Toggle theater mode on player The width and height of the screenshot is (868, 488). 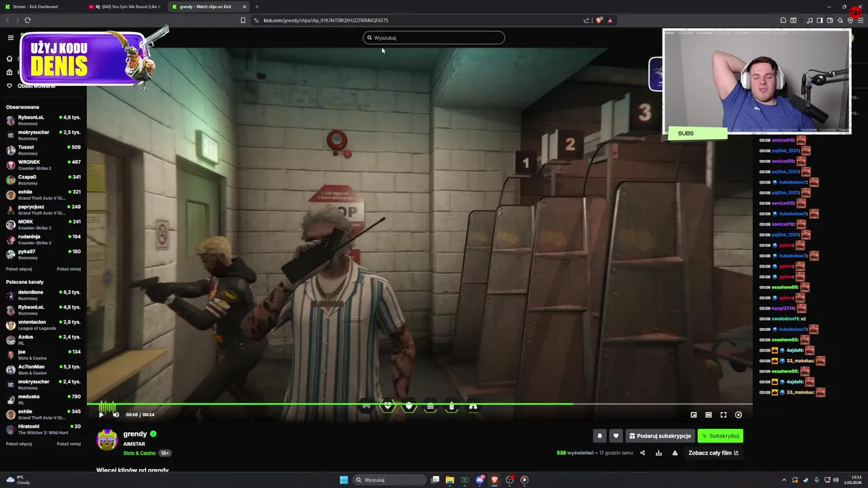709,415
